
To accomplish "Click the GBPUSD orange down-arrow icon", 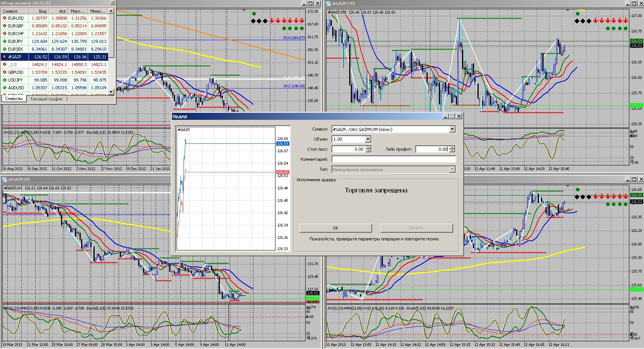I will tap(4, 72).
